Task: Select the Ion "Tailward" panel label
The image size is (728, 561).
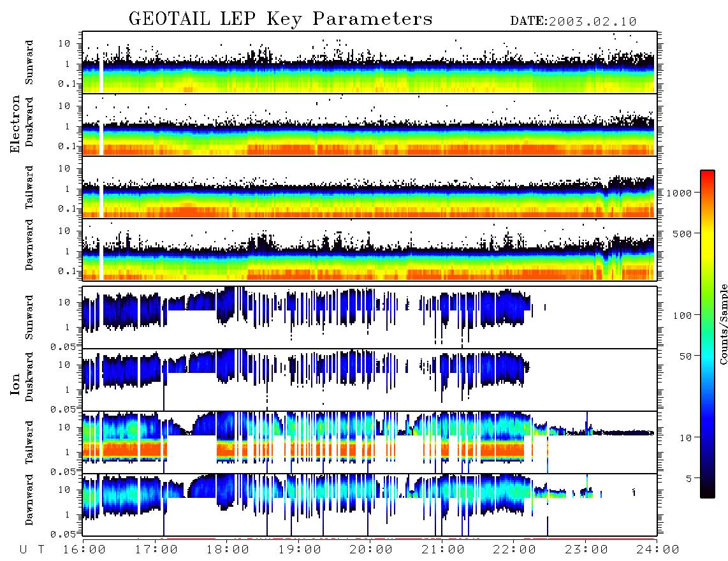Action: coord(29,442)
